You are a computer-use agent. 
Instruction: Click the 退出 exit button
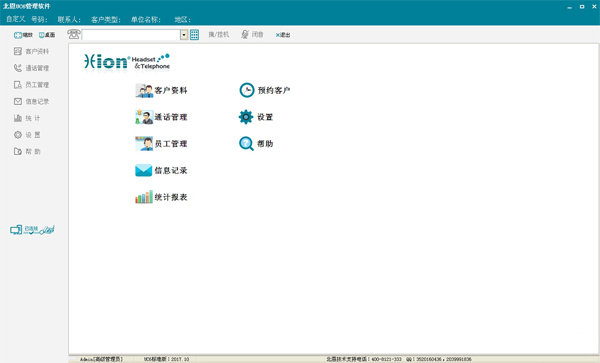click(x=283, y=35)
